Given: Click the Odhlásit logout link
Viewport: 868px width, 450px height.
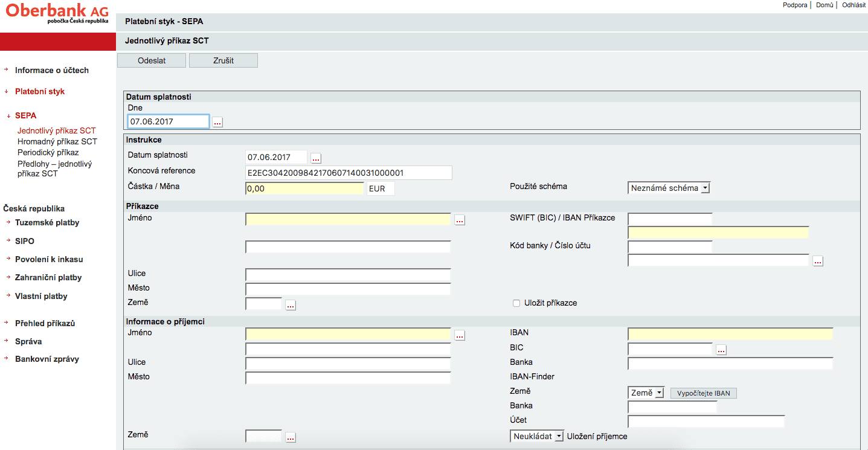Looking at the screenshot, I should [x=854, y=5].
